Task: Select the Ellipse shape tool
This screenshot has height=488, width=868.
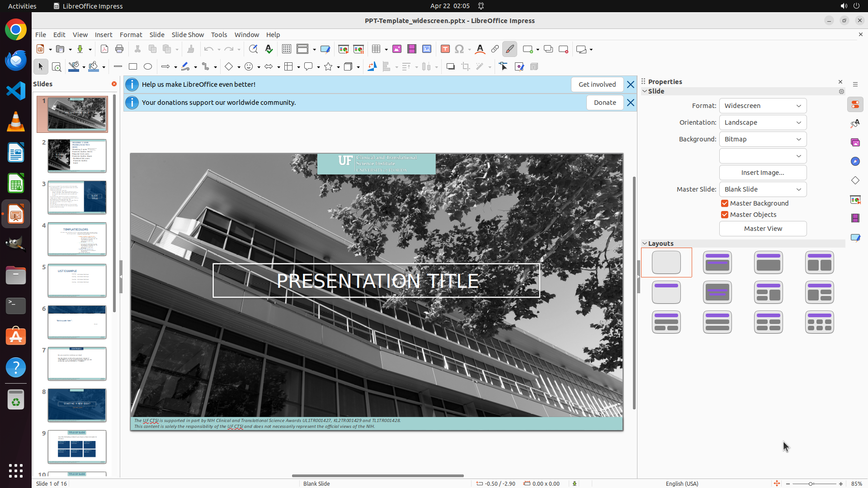Action: (148, 67)
